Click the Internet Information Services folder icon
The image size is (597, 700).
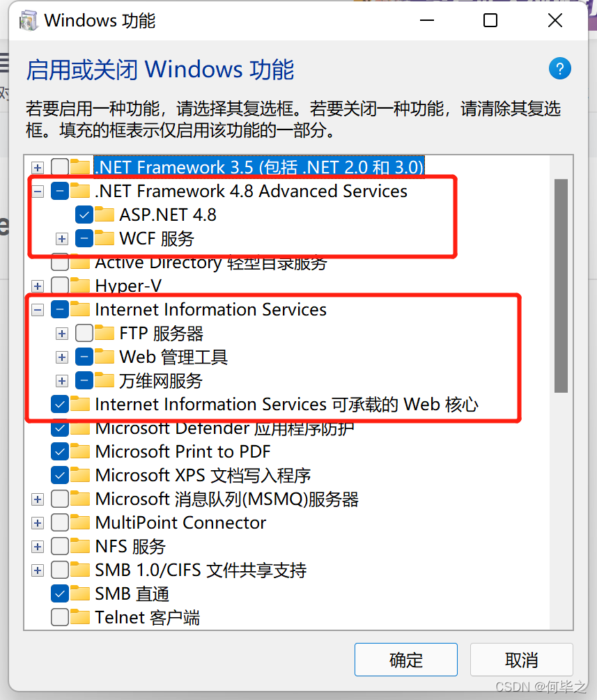point(80,309)
